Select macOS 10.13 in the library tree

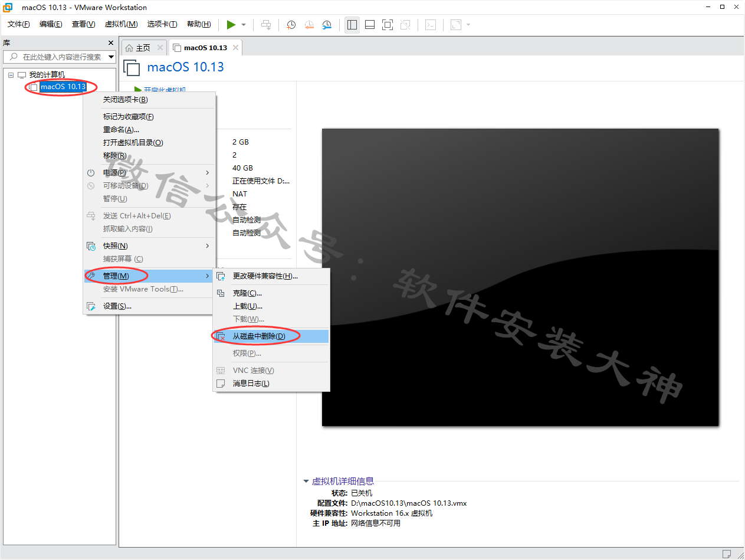(63, 87)
